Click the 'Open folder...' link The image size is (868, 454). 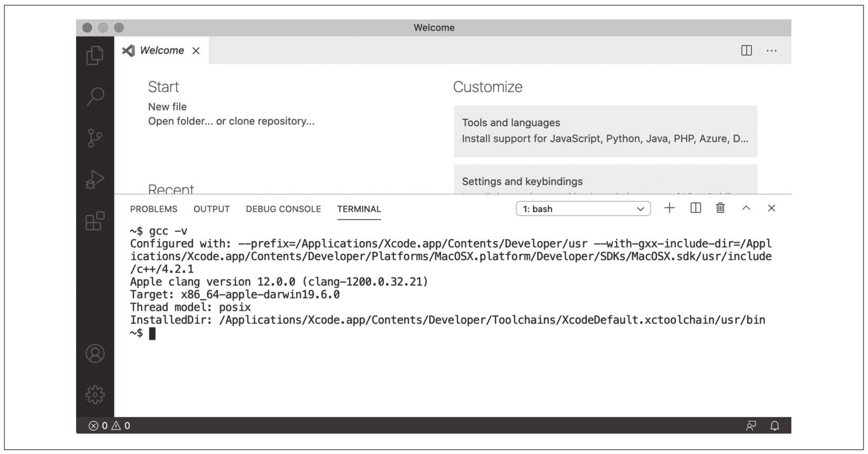pyautogui.click(x=180, y=121)
